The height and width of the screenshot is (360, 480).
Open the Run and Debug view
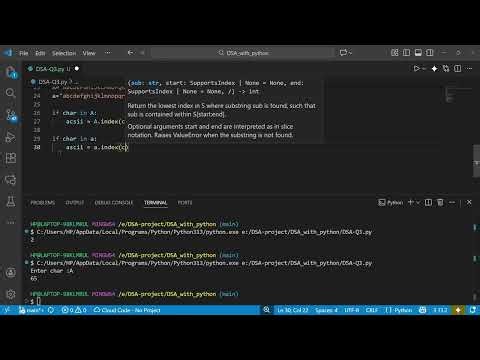[11, 137]
